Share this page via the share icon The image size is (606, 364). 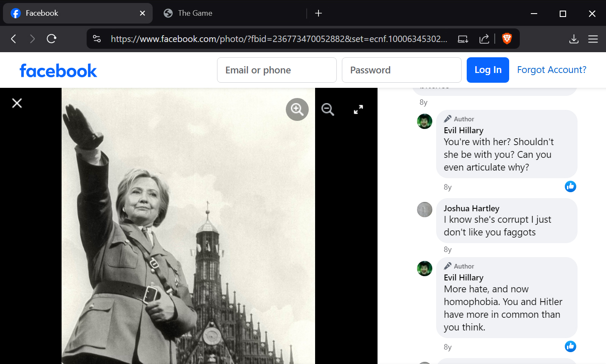pyautogui.click(x=484, y=39)
